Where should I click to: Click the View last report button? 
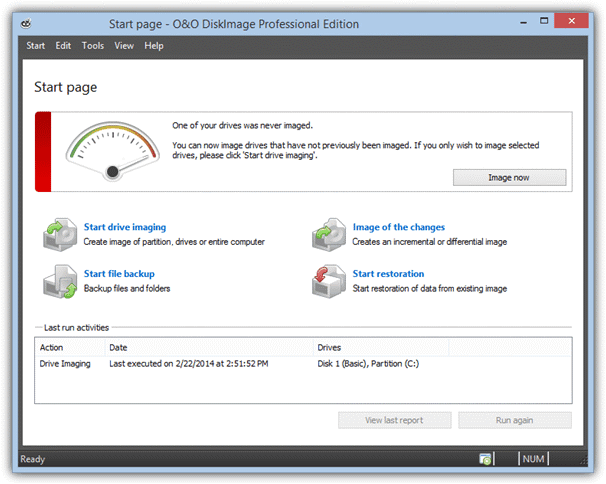(395, 420)
